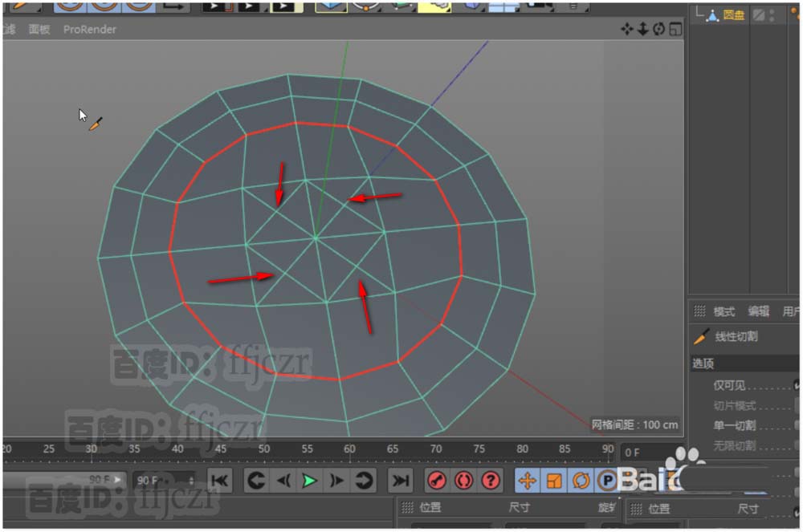Toggle the position (move) keying icon
The image size is (803, 532).
point(528,481)
